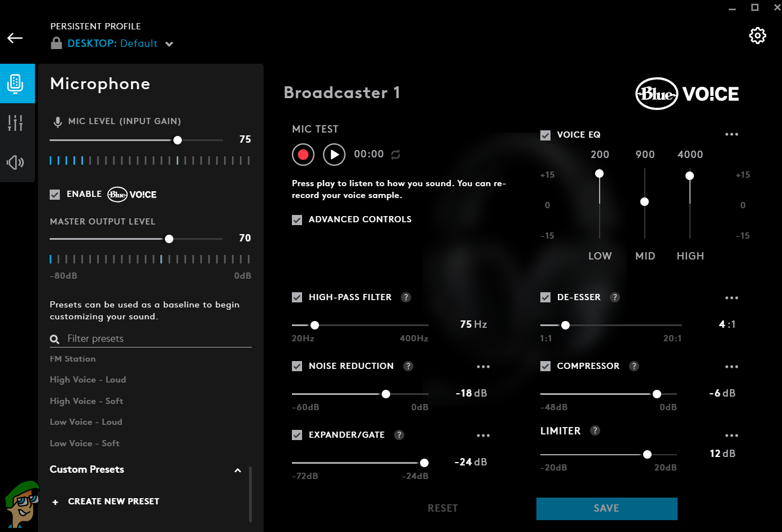The height and width of the screenshot is (532, 782).
Task: Open De-Esser more options menu
Action: click(x=732, y=298)
